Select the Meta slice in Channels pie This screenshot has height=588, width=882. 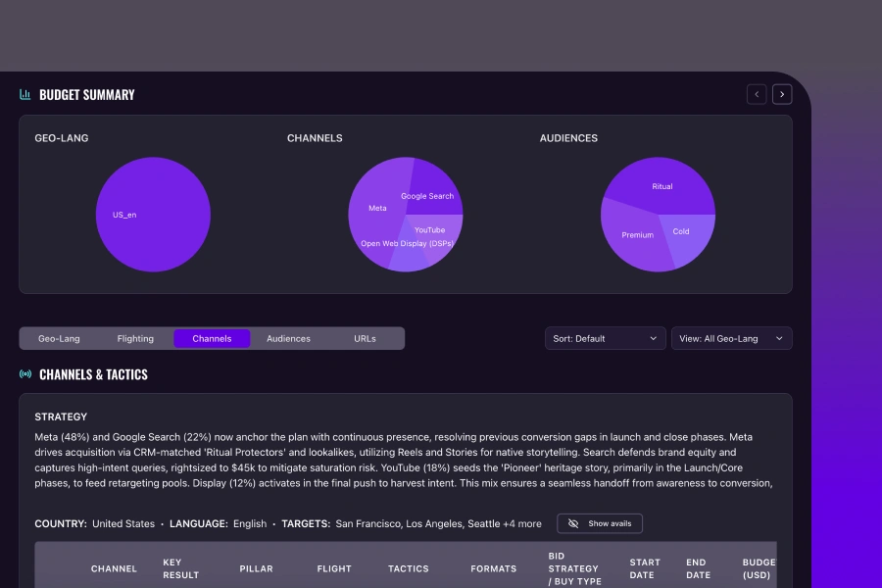[x=375, y=208]
